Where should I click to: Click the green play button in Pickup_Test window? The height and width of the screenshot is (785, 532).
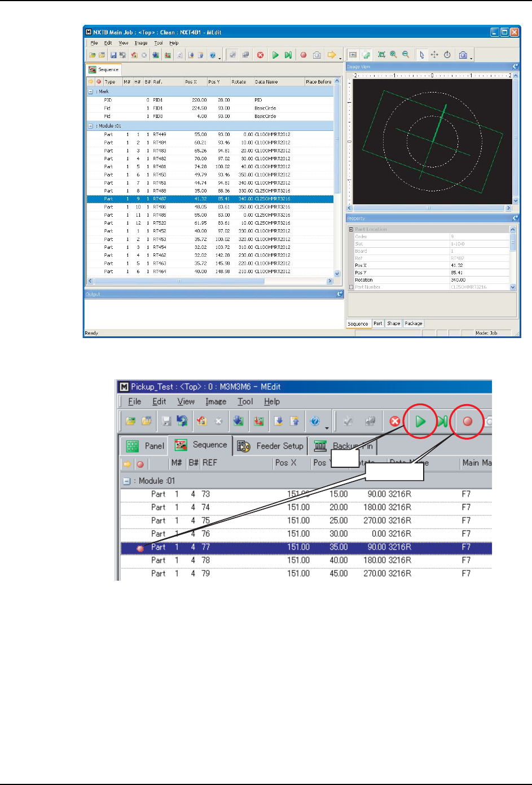click(420, 421)
